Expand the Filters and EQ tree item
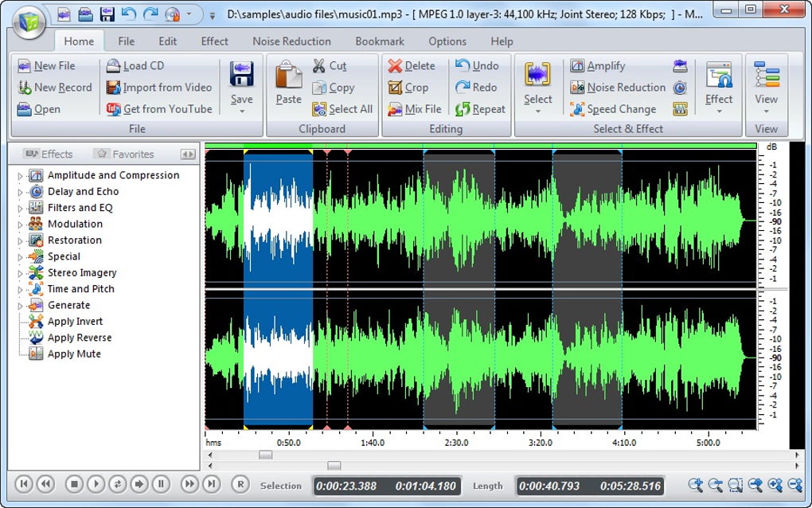Viewport: 812px width, 508px height. click(22, 208)
